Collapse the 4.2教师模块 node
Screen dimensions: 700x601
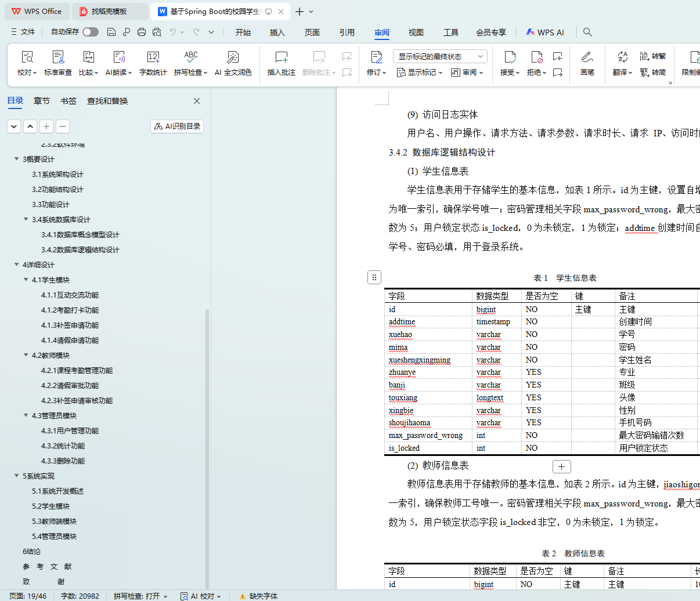[x=26, y=355]
